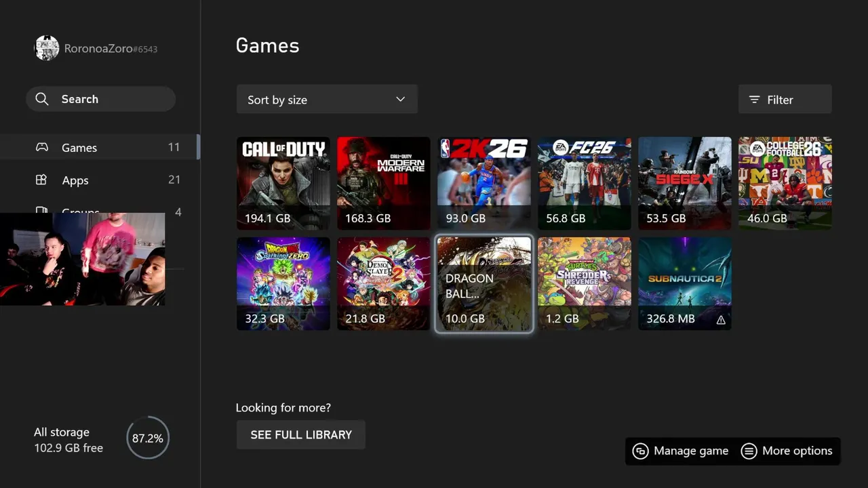Click the Sort by size chevron arrow
The width and height of the screenshot is (868, 488).
[x=400, y=100]
